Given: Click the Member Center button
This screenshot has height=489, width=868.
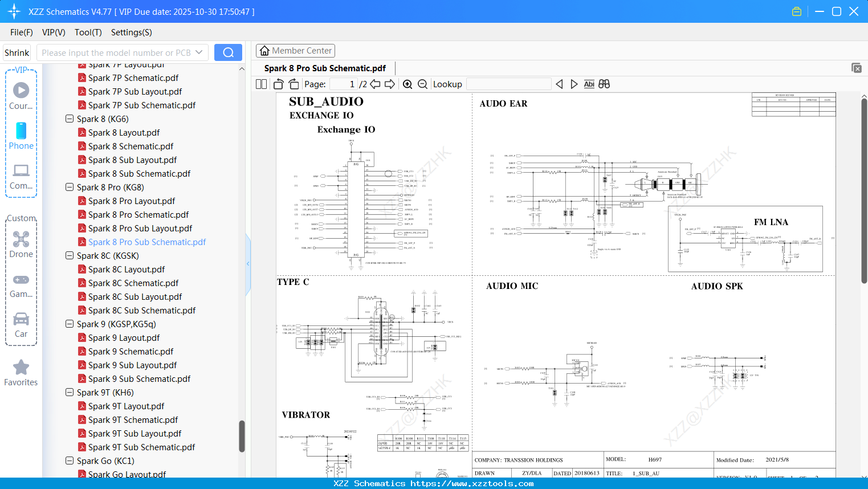Looking at the screenshot, I should click(295, 51).
